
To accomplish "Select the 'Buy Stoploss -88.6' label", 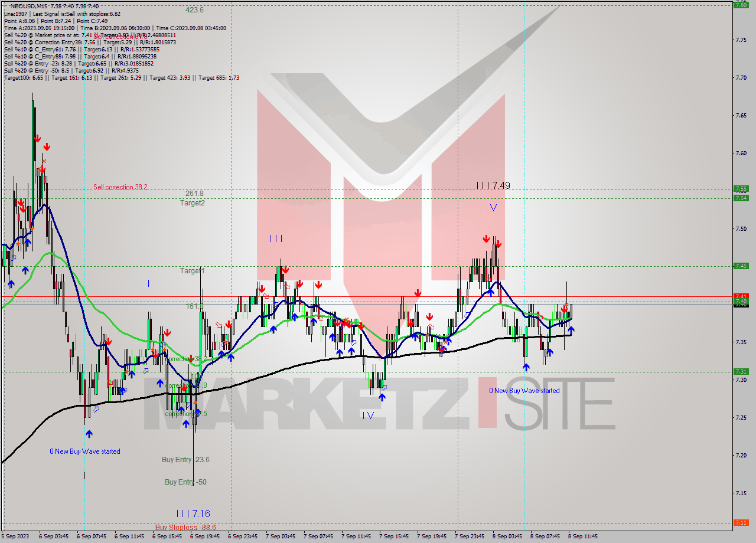I will (x=185, y=527).
